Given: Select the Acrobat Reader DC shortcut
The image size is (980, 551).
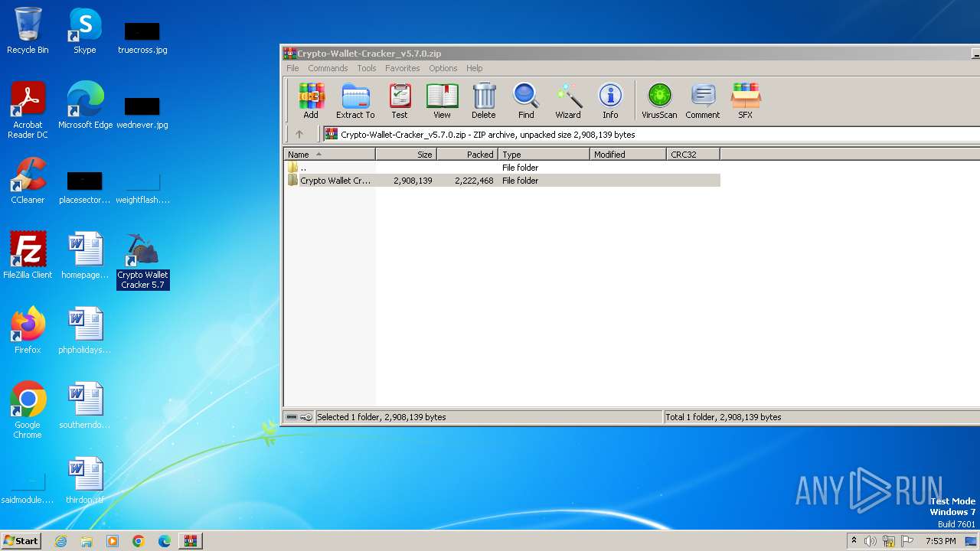Looking at the screenshot, I should [28, 110].
